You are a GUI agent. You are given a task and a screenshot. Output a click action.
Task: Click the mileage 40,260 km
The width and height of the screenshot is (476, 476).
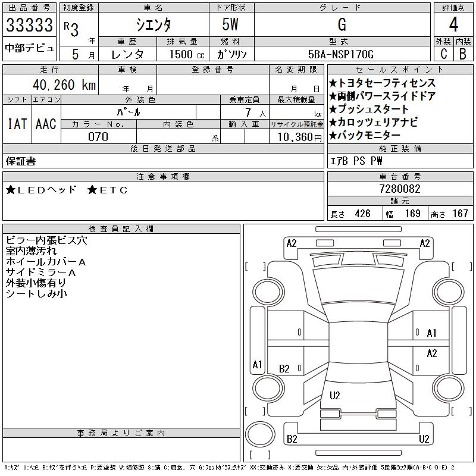(64, 84)
